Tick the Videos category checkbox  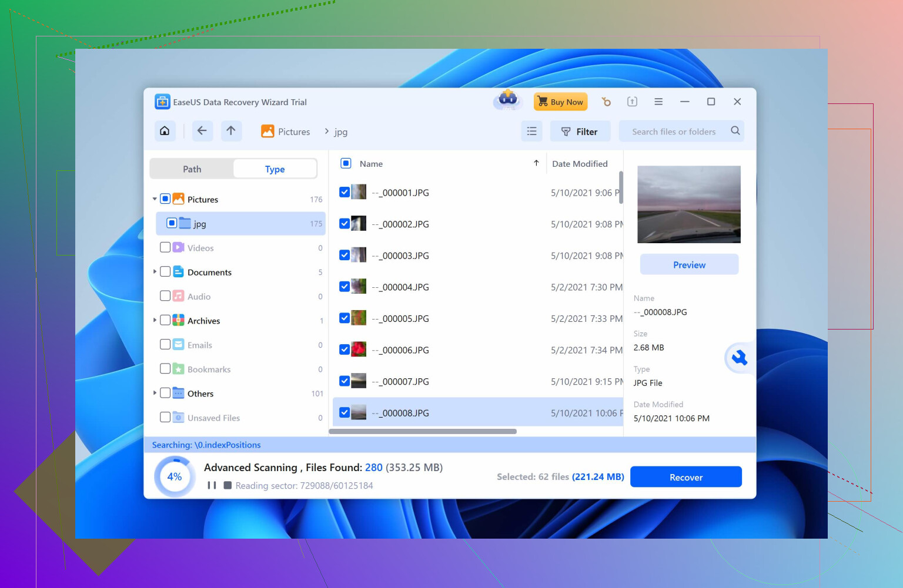click(165, 247)
